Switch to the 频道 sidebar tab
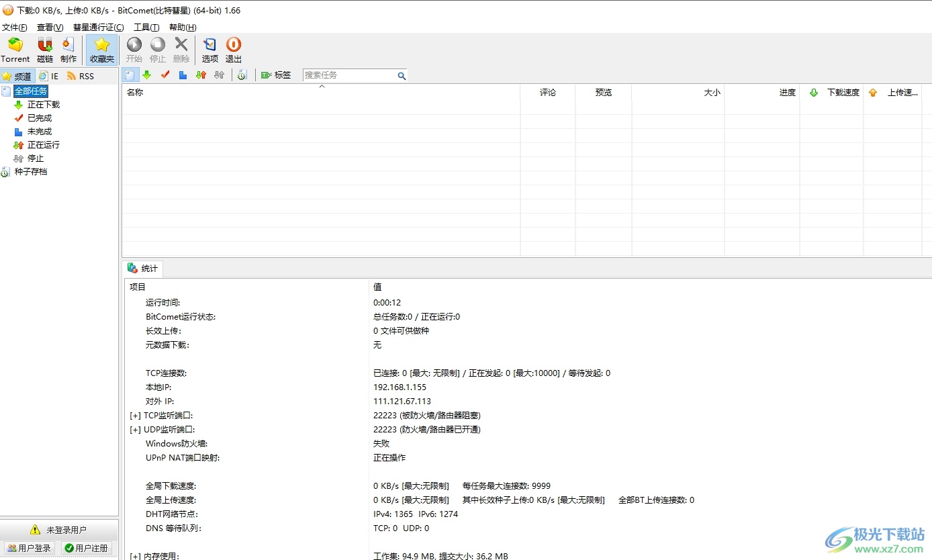The width and height of the screenshot is (932, 560). [17, 76]
